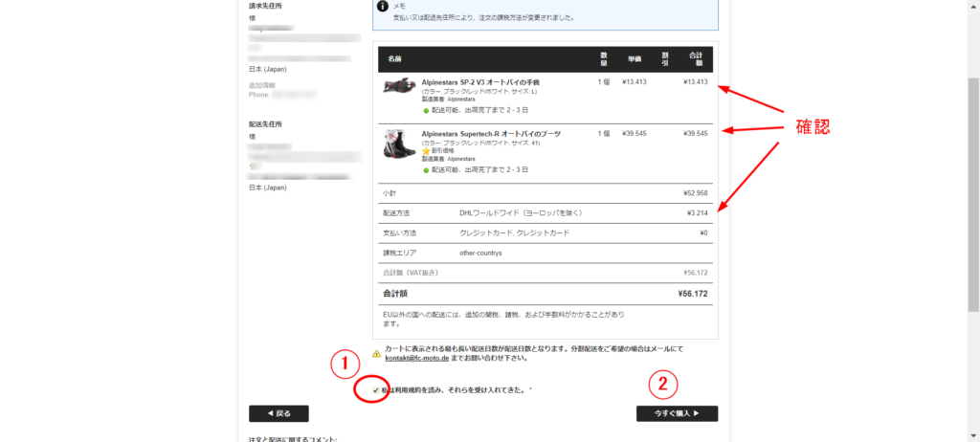Click the shipping cost ¥3.214
The height and width of the screenshot is (442, 980).
click(697, 213)
